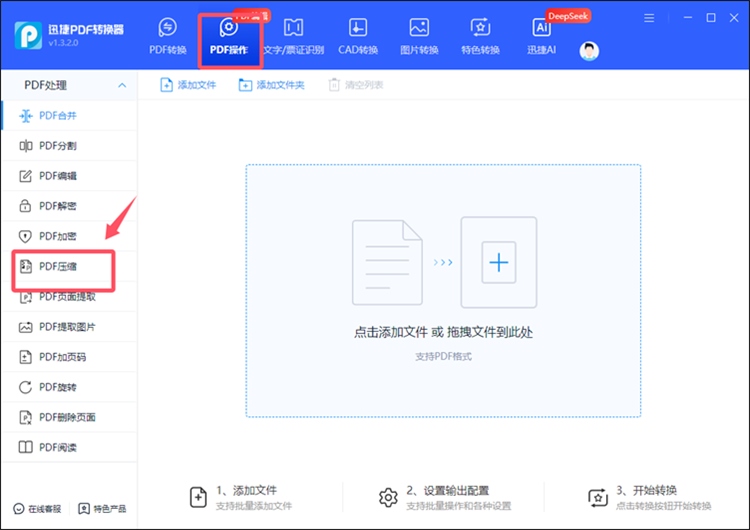The width and height of the screenshot is (750, 530).
Task: Close the application window
Action: (734, 18)
